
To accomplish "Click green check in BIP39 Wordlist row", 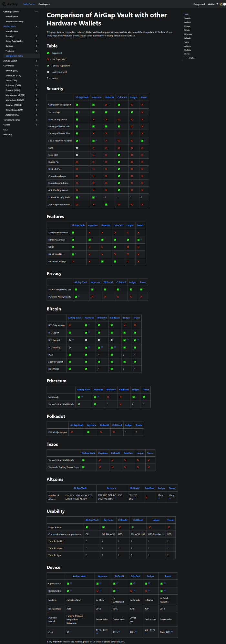I will 73,254.
